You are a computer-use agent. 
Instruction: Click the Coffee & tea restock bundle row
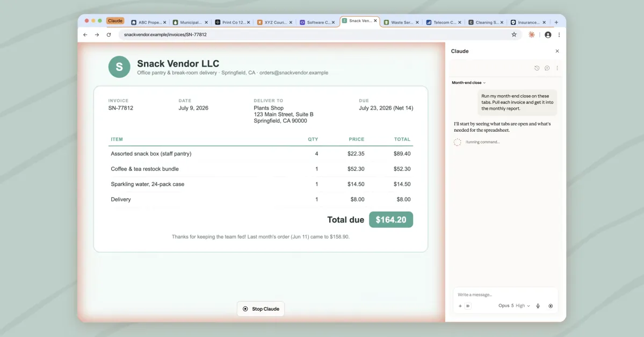tap(261, 169)
